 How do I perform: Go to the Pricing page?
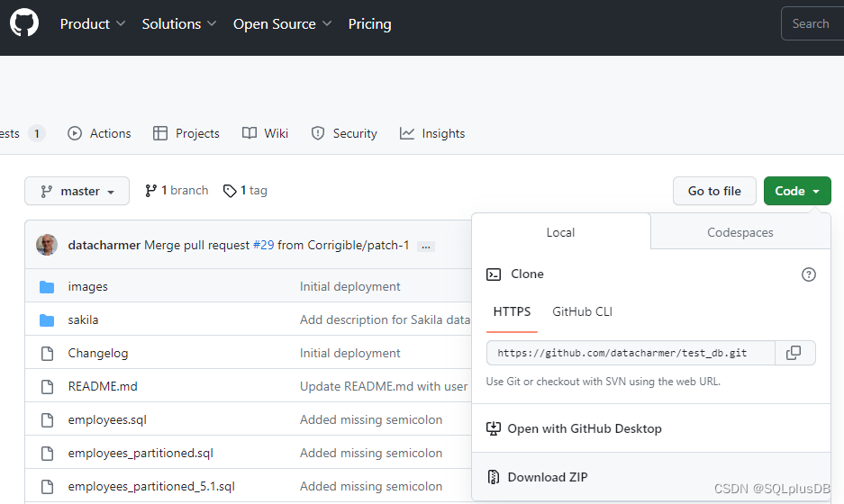pyautogui.click(x=370, y=24)
